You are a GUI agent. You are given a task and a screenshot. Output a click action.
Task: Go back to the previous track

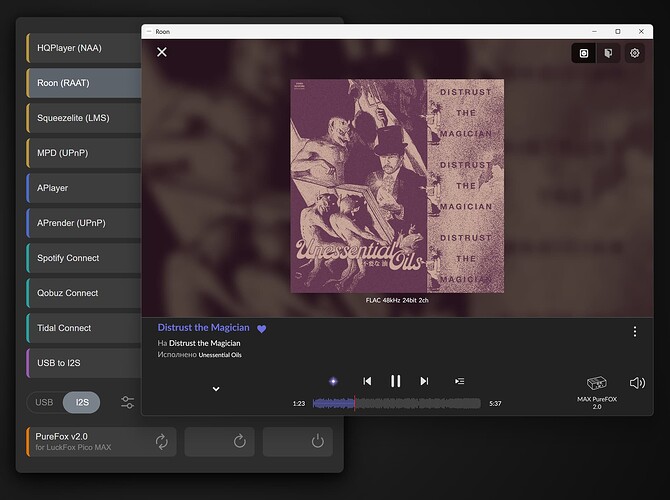(367, 381)
